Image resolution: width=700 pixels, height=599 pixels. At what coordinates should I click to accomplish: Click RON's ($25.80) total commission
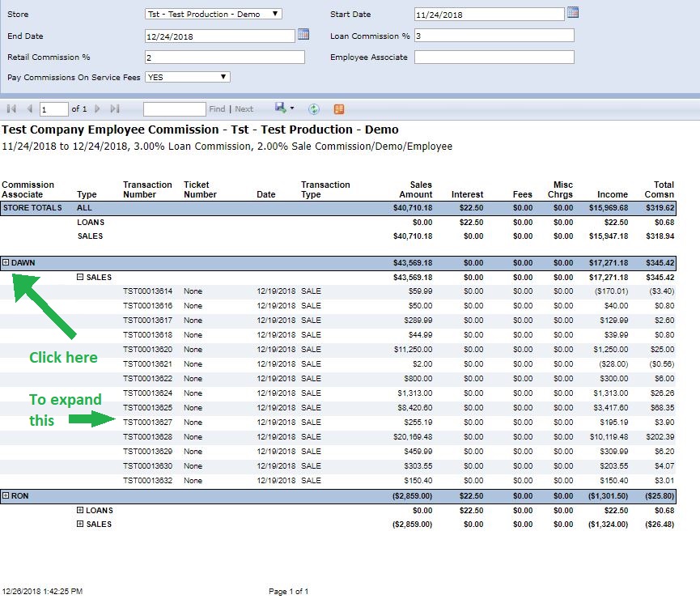(660, 496)
